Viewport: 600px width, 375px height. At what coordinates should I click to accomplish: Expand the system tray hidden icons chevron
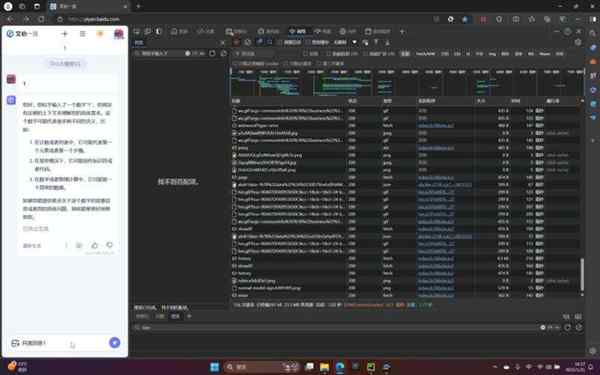coord(494,367)
